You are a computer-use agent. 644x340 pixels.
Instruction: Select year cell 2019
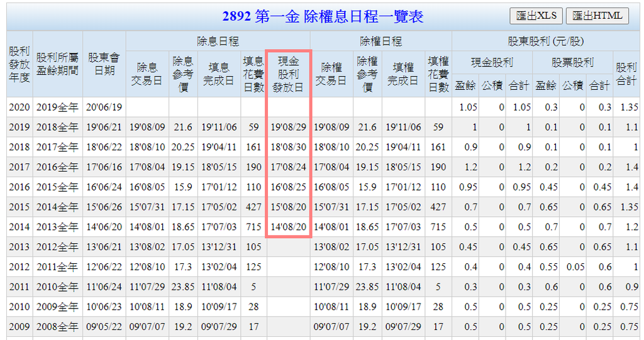19,128
